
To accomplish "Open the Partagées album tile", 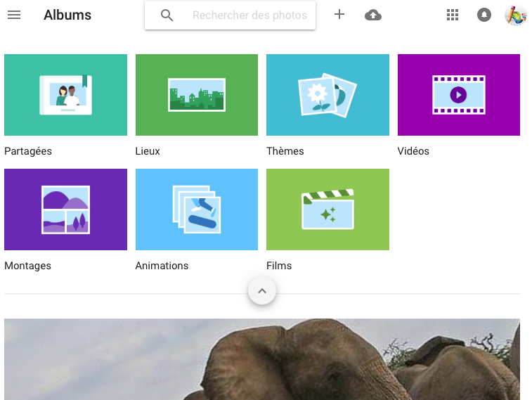I will (x=65, y=95).
